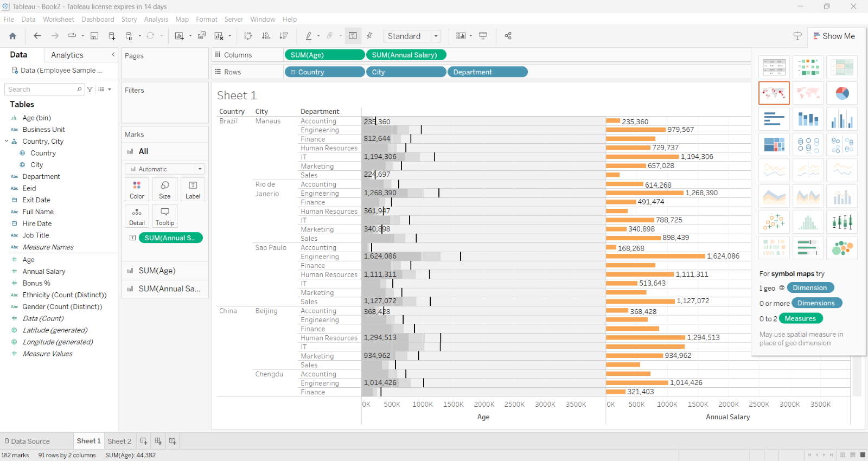Screen dimensions: 868x461
Task: Sort descending using the toolbar icon
Action: pyautogui.click(x=284, y=36)
